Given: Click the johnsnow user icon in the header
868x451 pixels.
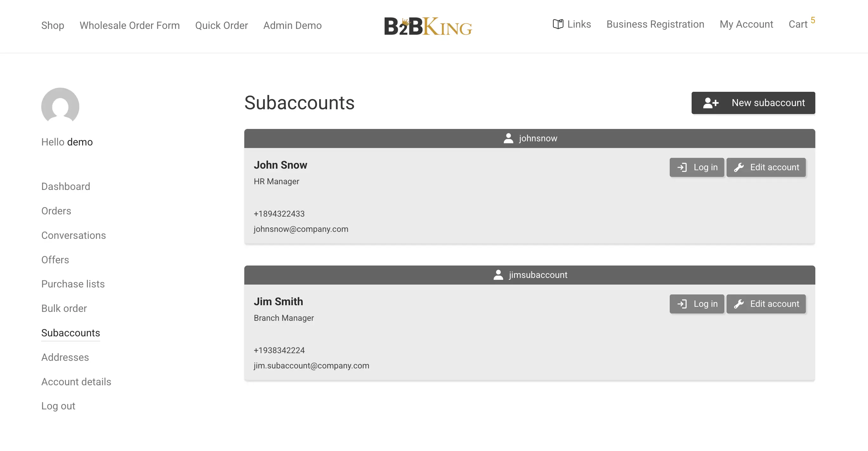Looking at the screenshot, I should tap(508, 138).
